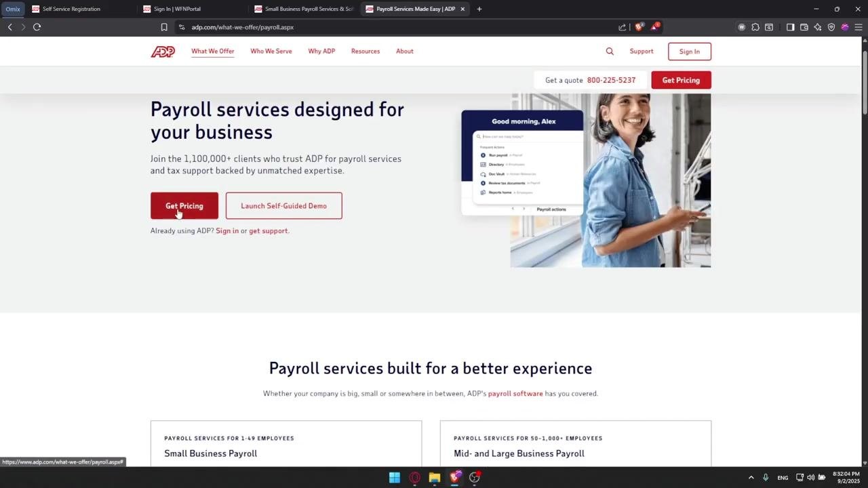Open the site search magnifier icon
Screen dimensions: 868x488
pos(610,52)
